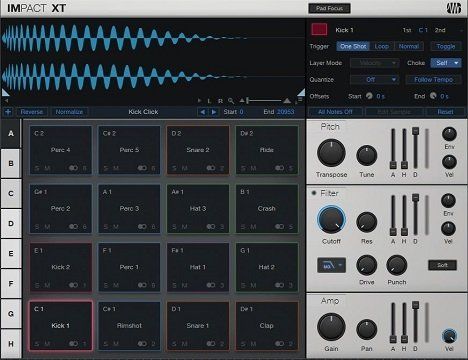Open the Hat 1 pad output selector
Viewport: 468px width, 360px height.
click(216, 285)
